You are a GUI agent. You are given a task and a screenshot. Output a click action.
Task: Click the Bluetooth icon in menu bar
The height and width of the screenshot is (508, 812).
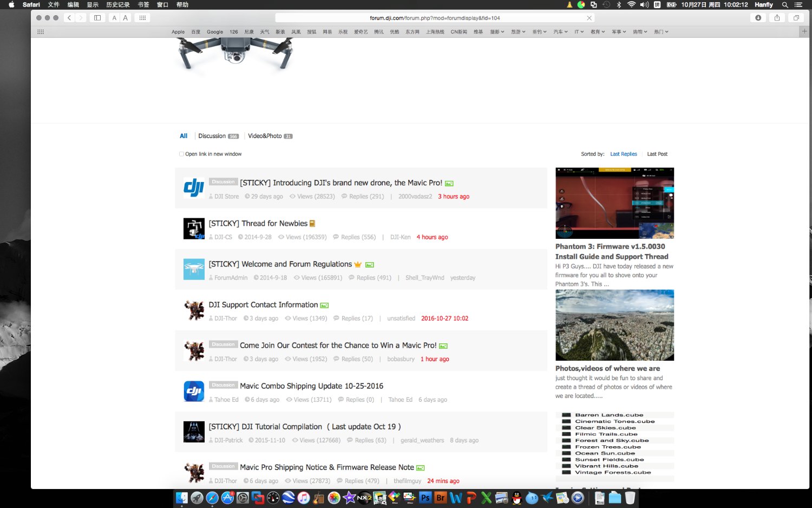point(619,4)
